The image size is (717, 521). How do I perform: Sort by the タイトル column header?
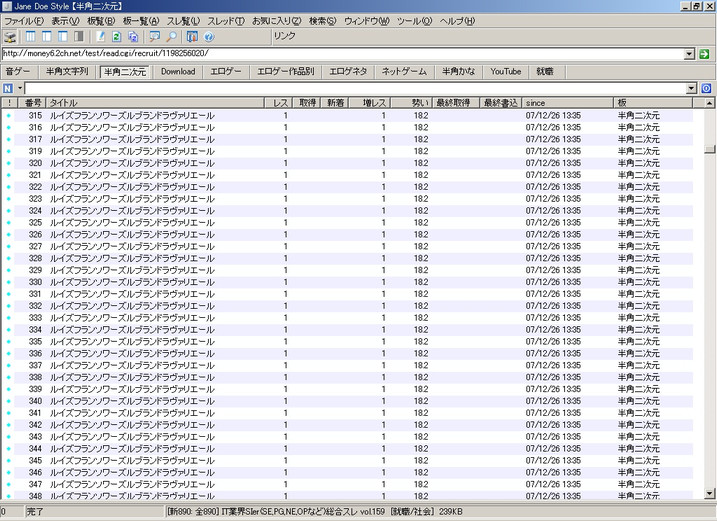pyautogui.click(x=155, y=103)
